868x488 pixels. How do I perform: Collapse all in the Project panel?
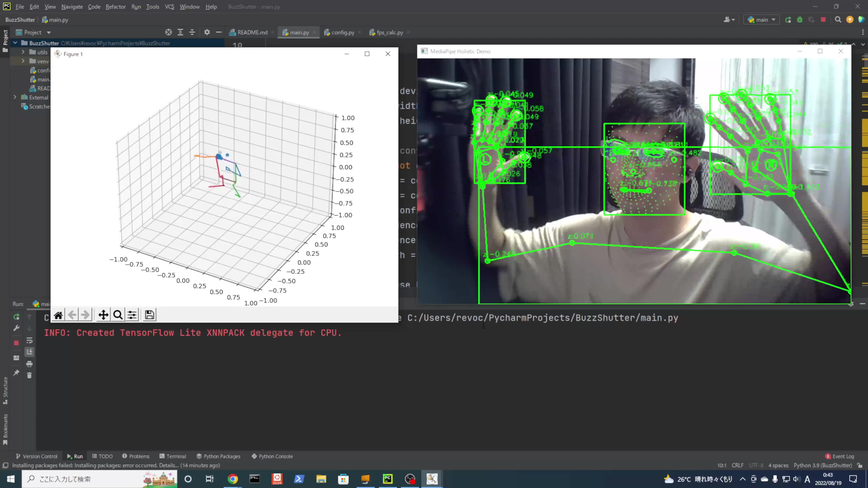(192, 32)
